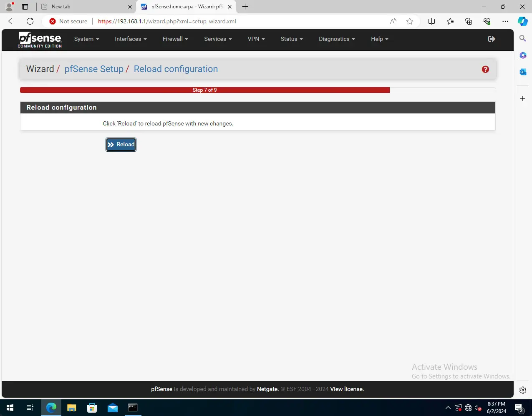The height and width of the screenshot is (416, 532).
Task: Click the pfSense logo
Action: coord(40,40)
